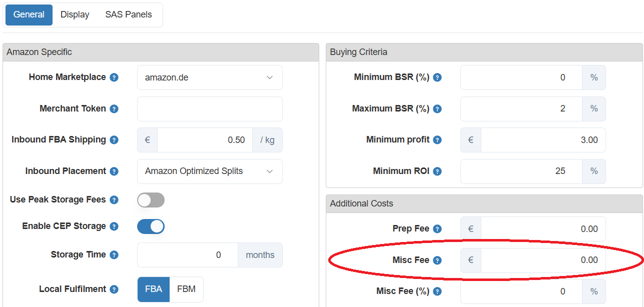Image resolution: width=644 pixels, height=307 pixels.
Task: View help for Inbound FBA Shipping
Action: [x=114, y=139]
